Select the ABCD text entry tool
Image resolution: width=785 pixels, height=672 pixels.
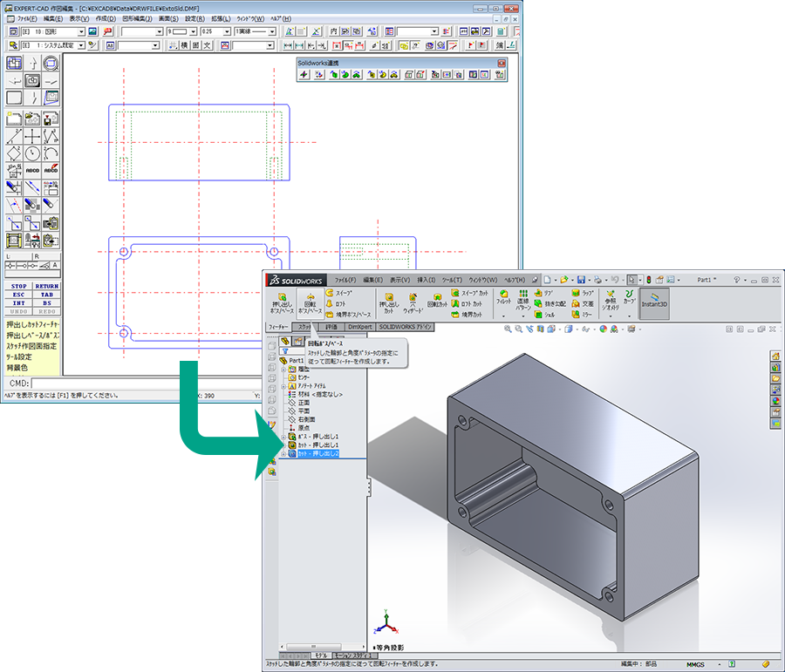coord(32,171)
